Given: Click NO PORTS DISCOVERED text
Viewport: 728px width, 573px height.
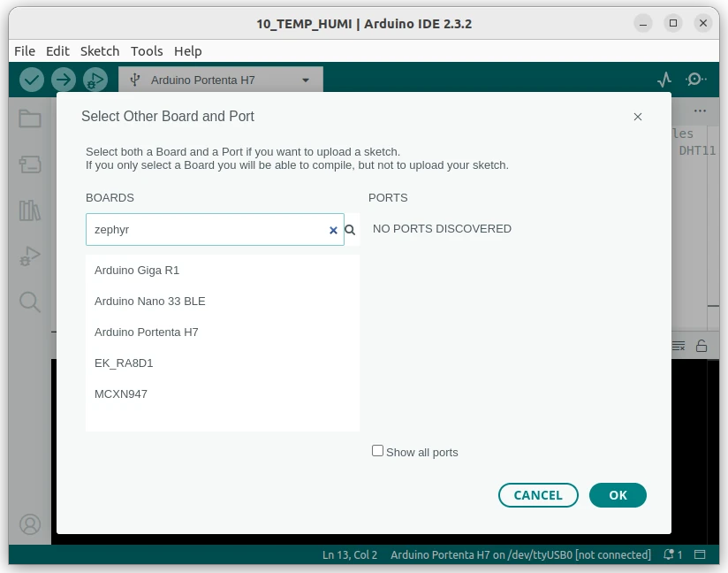Looking at the screenshot, I should click(x=442, y=229).
